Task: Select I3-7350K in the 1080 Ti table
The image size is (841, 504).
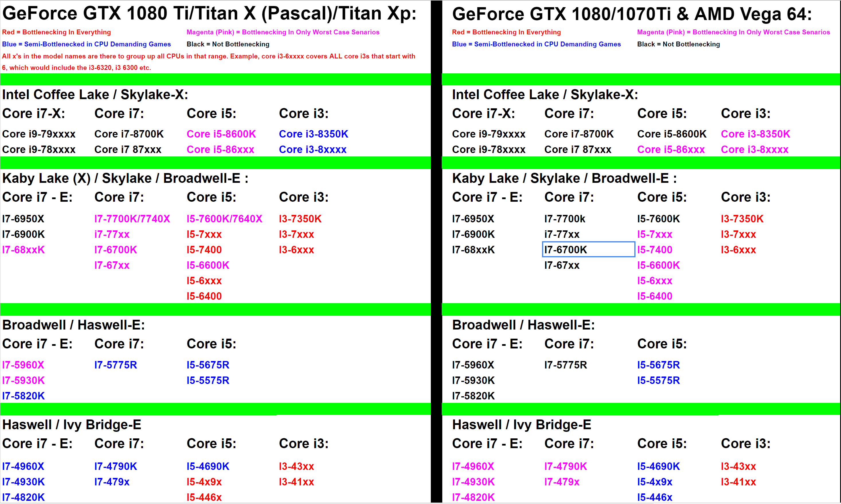Action: 300,219
